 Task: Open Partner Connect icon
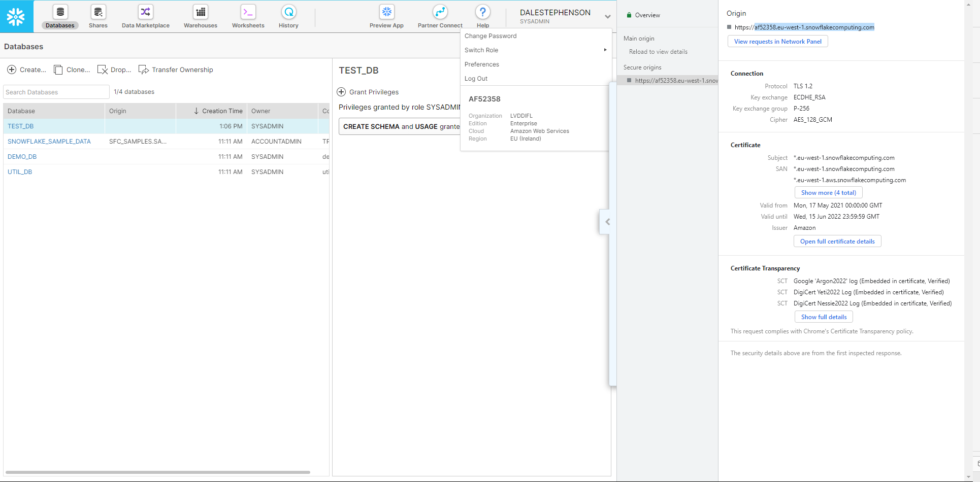click(440, 12)
